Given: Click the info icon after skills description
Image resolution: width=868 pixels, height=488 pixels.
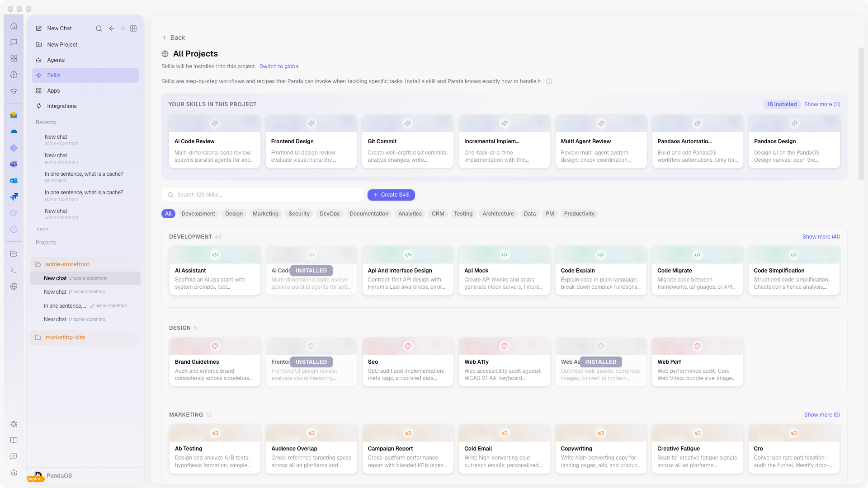Looking at the screenshot, I should click(x=549, y=81).
